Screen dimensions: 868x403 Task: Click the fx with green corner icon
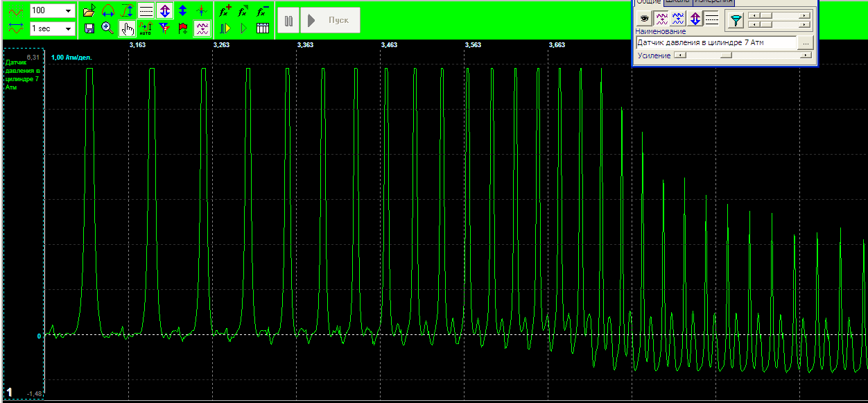click(243, 11)
